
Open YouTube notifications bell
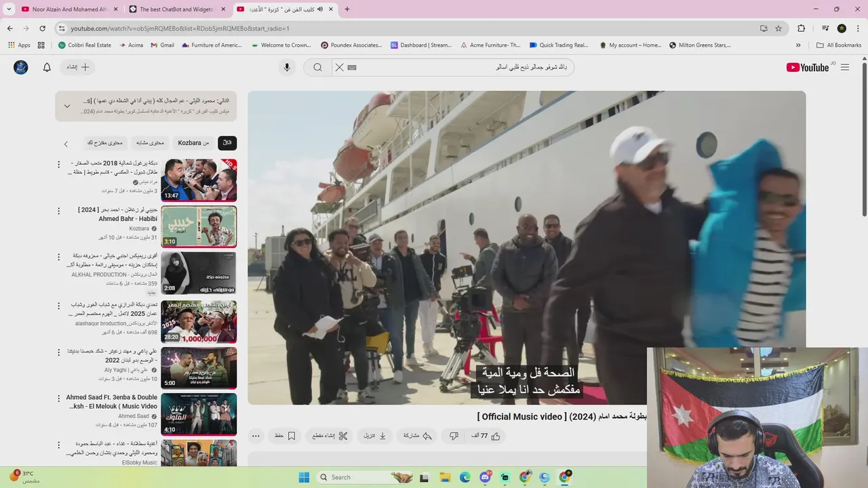coord(47,67)
